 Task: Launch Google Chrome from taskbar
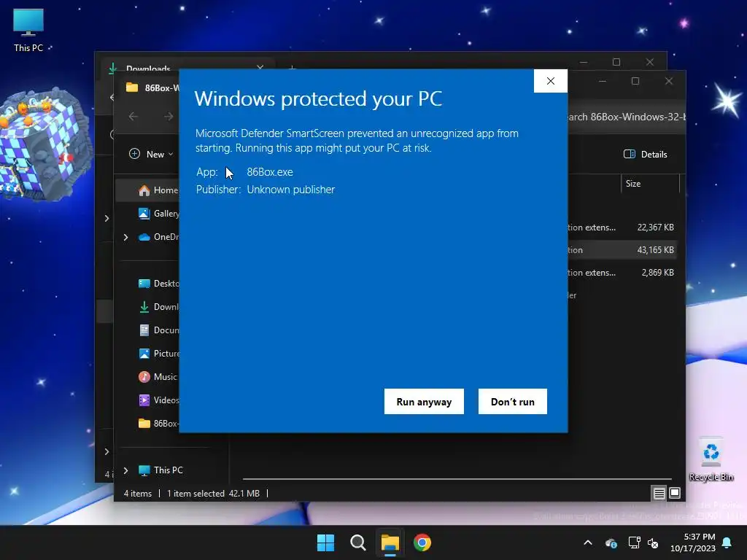pos(422,542)
